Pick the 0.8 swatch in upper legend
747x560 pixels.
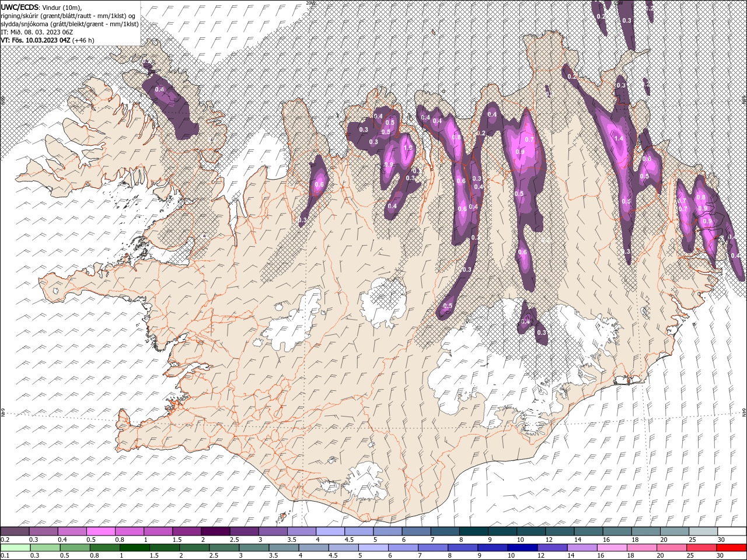click(129, 531)
